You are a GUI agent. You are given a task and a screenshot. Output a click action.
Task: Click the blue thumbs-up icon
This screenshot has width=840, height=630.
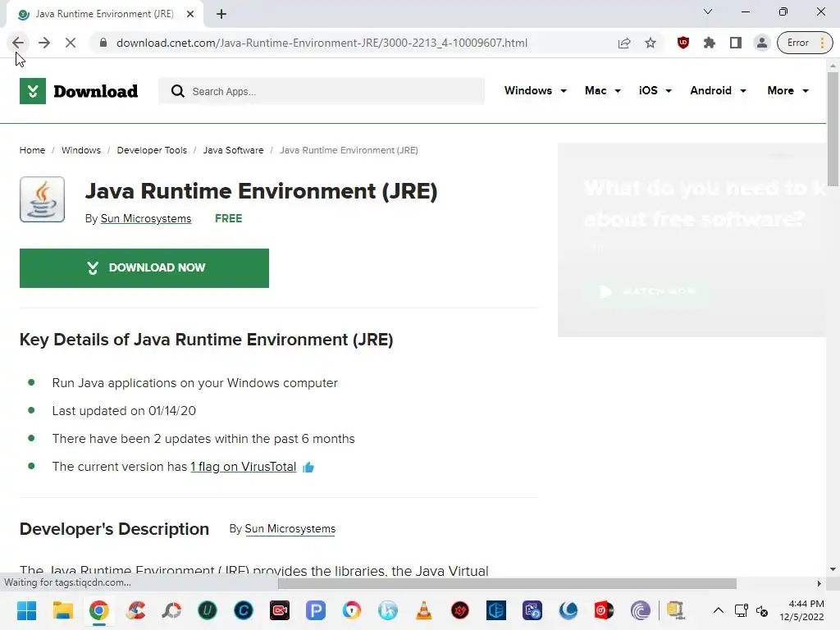pos(308,467)
